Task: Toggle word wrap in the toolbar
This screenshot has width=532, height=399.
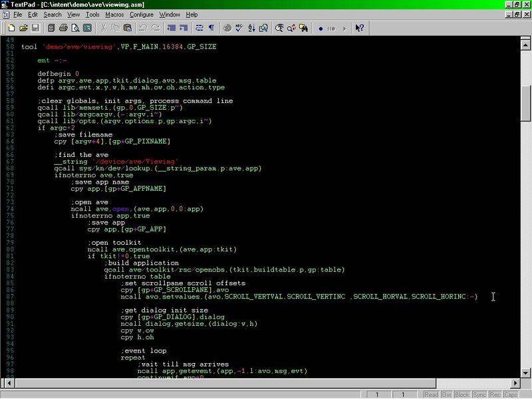Action: 199,28
